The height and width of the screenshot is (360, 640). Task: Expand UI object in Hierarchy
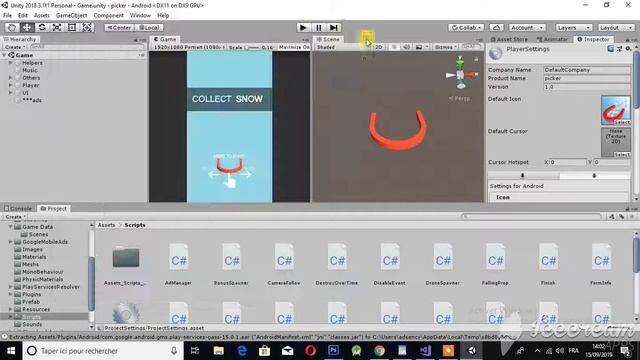(x=11, y=93)
